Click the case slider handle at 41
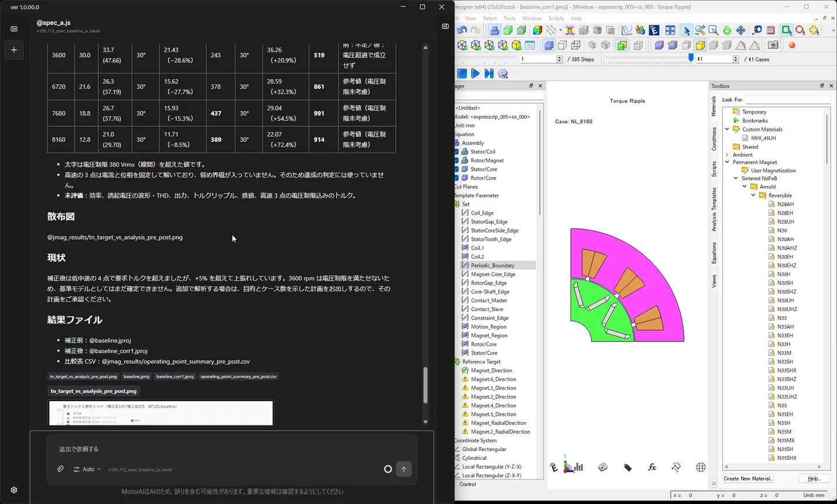The height and width of the screenshot is (504, 837). pos(691,58)
